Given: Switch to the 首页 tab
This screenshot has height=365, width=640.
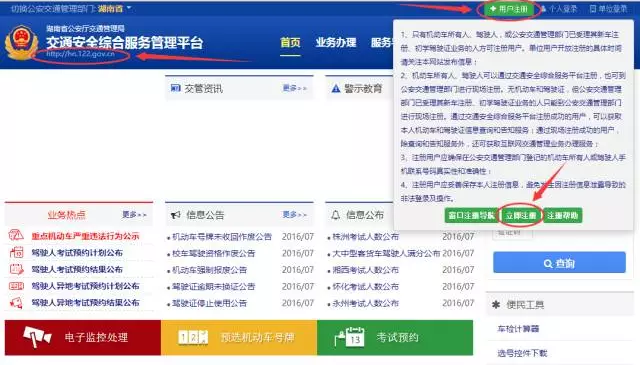Looking at the screenshot, I should (x=290, y=42).
